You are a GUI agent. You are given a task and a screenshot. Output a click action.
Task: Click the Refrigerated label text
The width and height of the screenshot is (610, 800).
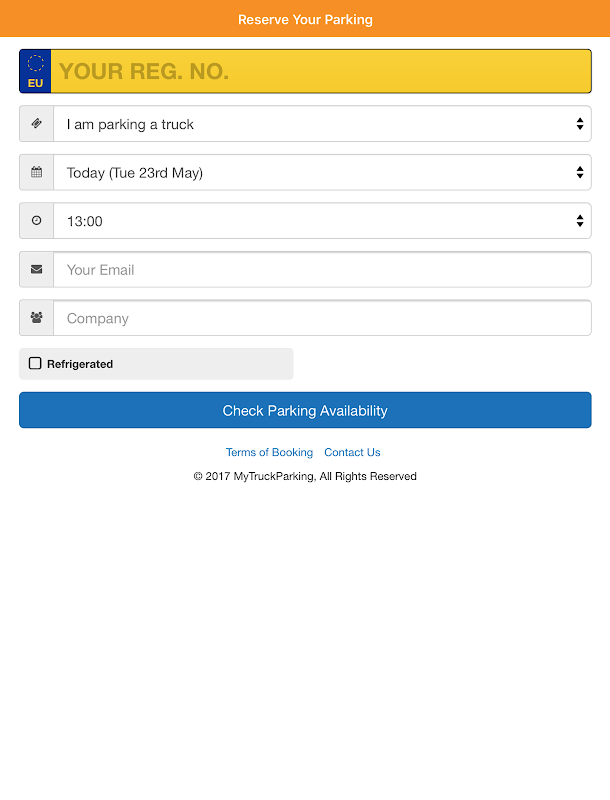[80, 364]
